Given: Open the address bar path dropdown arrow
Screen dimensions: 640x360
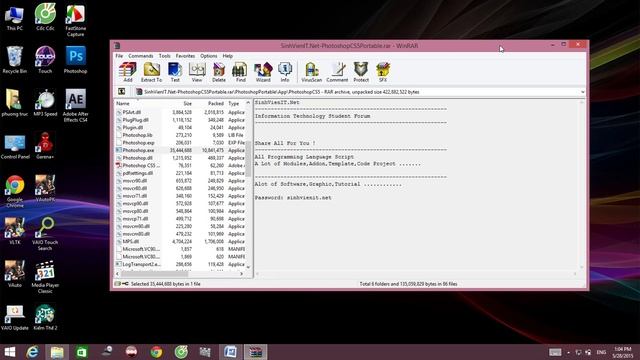Looking at the screenshot, I should click(x=582, y=92).
